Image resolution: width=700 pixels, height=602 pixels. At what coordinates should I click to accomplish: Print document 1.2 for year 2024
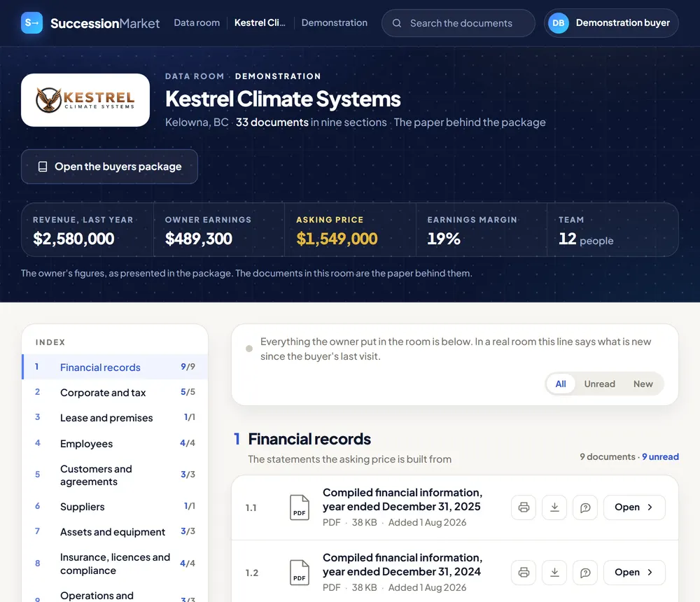(x=524, y=573)
